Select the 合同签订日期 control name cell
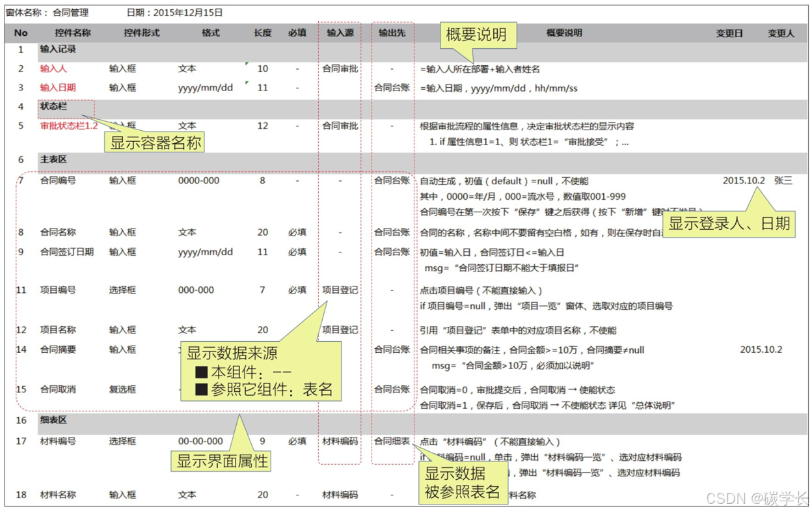 (67, 251)
